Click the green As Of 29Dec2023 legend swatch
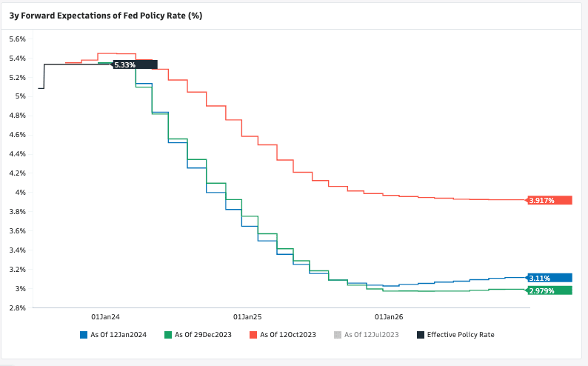 click(168, 335)
